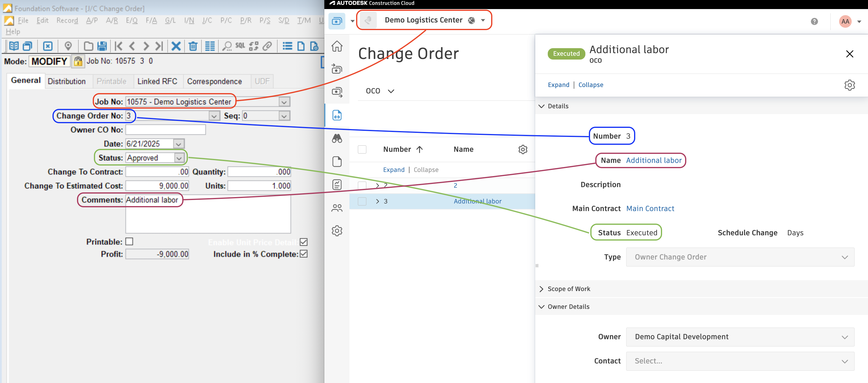The image size is (868, 383).
Task: Close the Additional labor details panel
Action: [x=849, y=54]
